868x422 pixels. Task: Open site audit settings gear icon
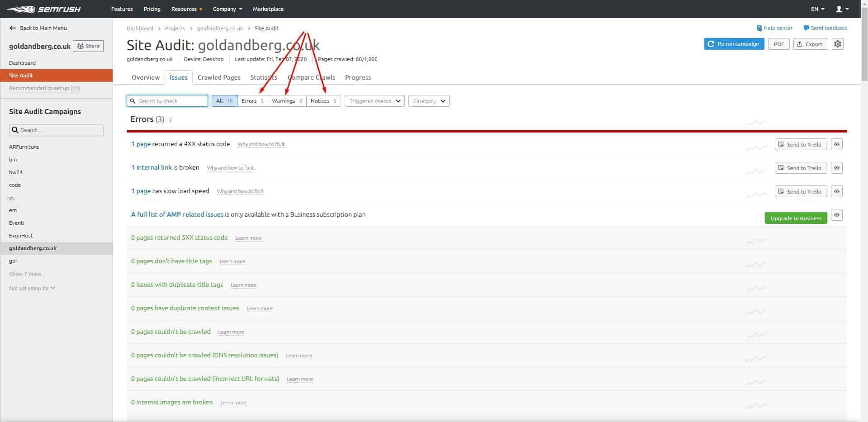[838, 44]
